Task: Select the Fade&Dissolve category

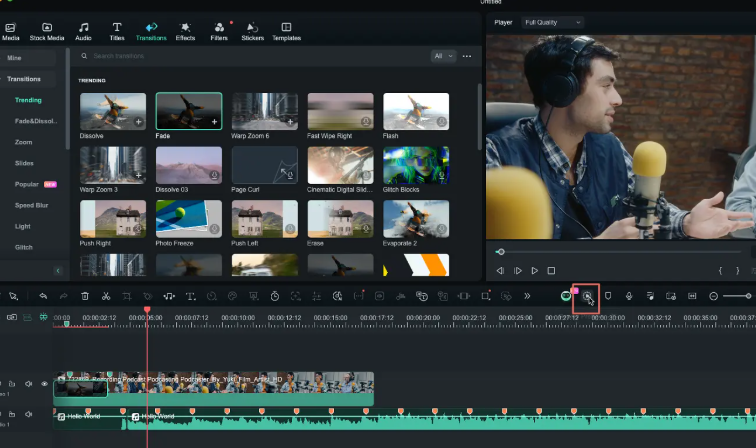Action: pyautogui.click(x=36, y=121)
